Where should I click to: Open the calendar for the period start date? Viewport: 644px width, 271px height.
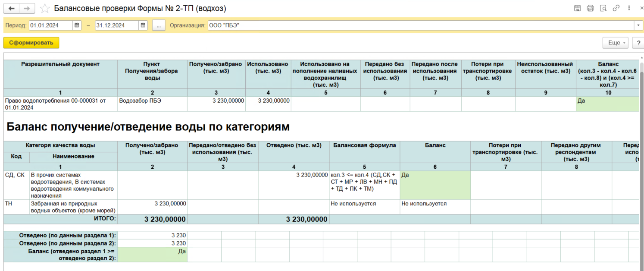click(77, 25)
